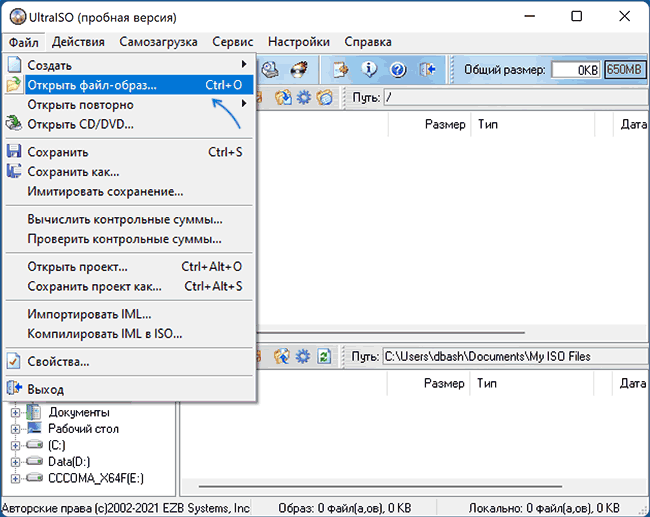Click the upper pane Тип column header
650x517 pixels.
coord(533,124)
